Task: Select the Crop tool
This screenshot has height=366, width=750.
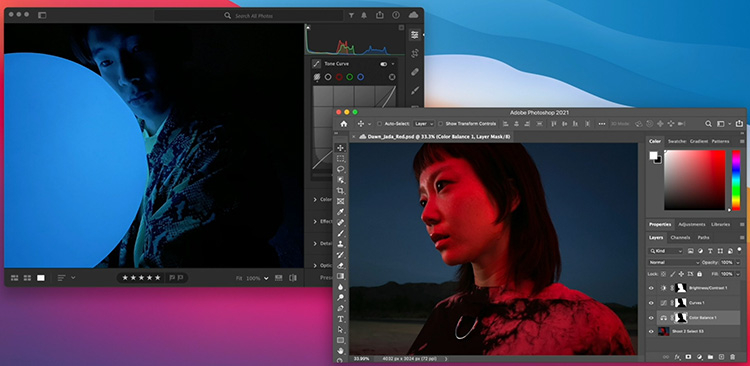Action: [340, 190]
